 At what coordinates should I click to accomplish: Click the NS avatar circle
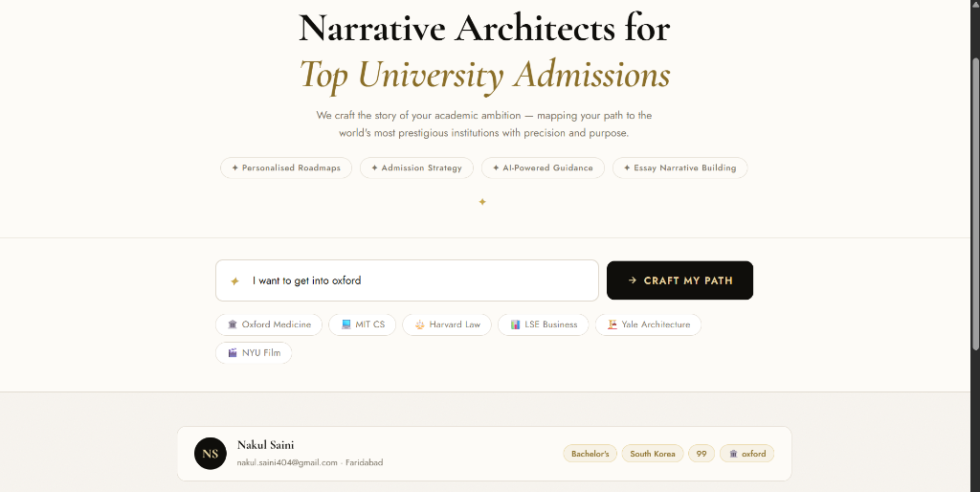click(210, 454)
